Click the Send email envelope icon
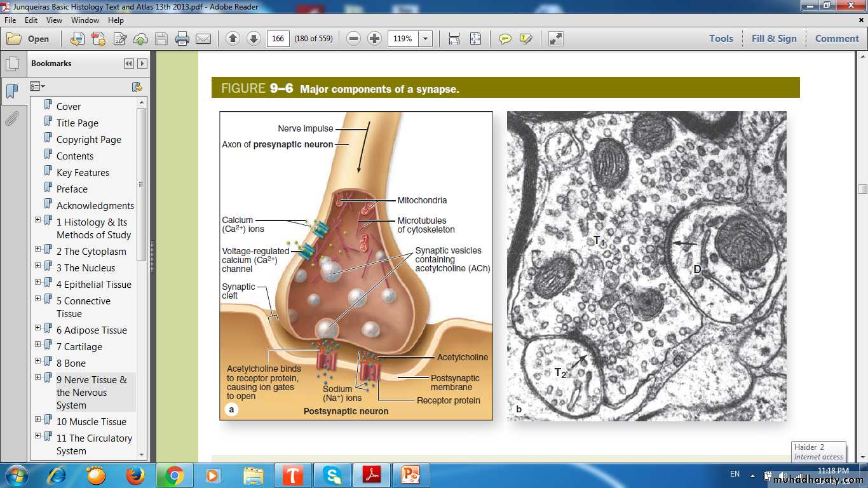 (x=203, y=39)
